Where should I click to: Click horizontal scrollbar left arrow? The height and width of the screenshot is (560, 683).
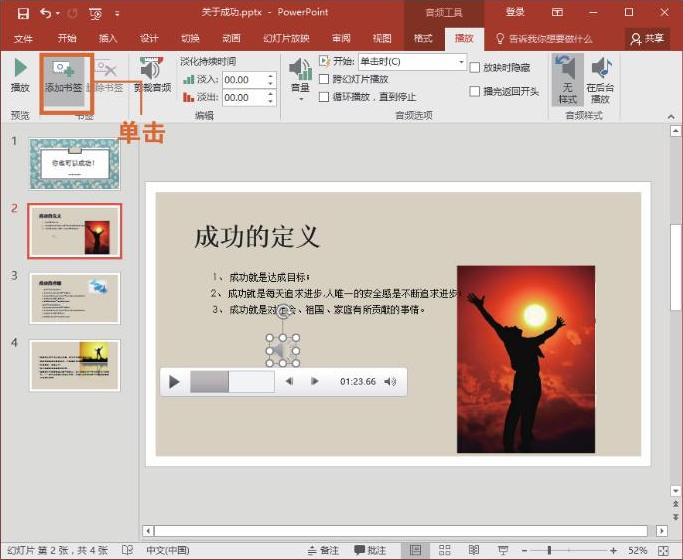coord(148,531)
